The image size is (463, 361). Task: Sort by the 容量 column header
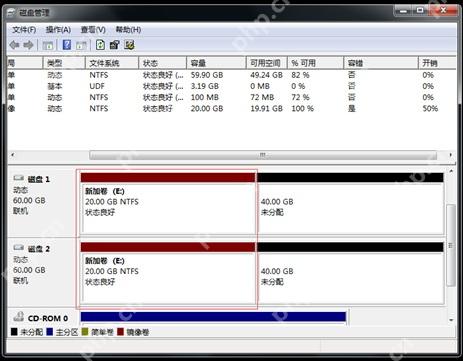coord(216,63)
